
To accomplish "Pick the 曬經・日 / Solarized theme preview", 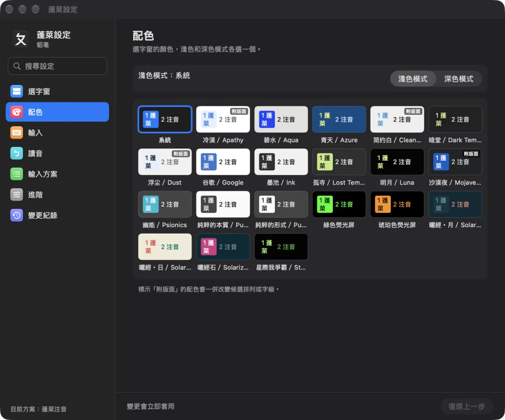I will coord(165,246).
